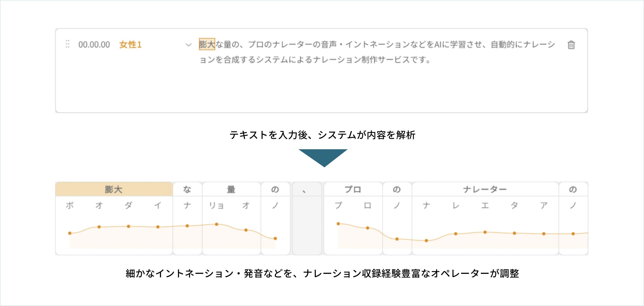This screenshot has height=306, width=644.
Task: Select the pitch point under プ
Action: point(338,224)
